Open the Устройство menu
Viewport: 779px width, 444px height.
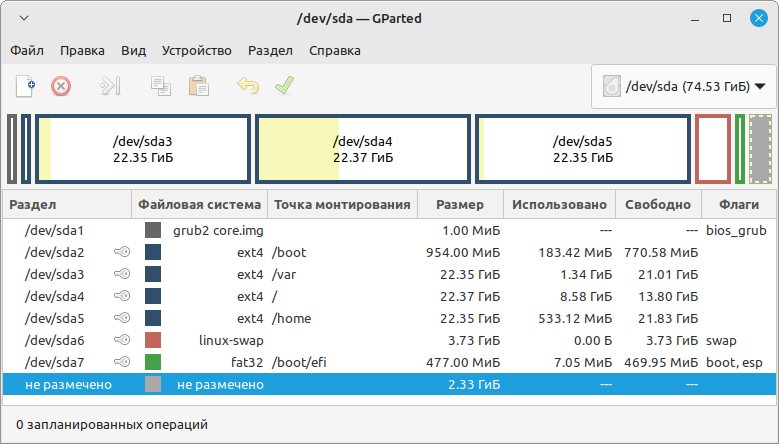coord(197,51)
